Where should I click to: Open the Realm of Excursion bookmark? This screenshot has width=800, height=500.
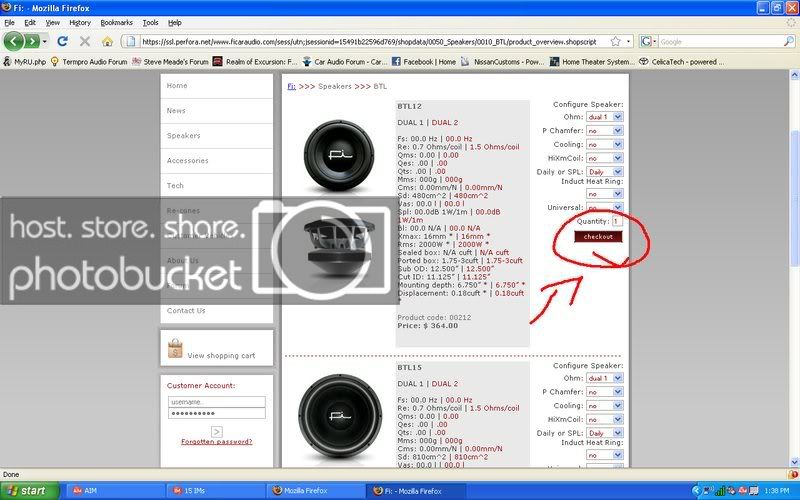(255, 62)
